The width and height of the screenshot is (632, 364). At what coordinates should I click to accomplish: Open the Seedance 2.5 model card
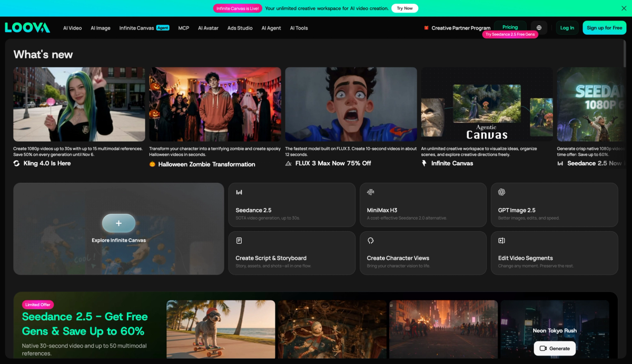[x=292, y=205]
